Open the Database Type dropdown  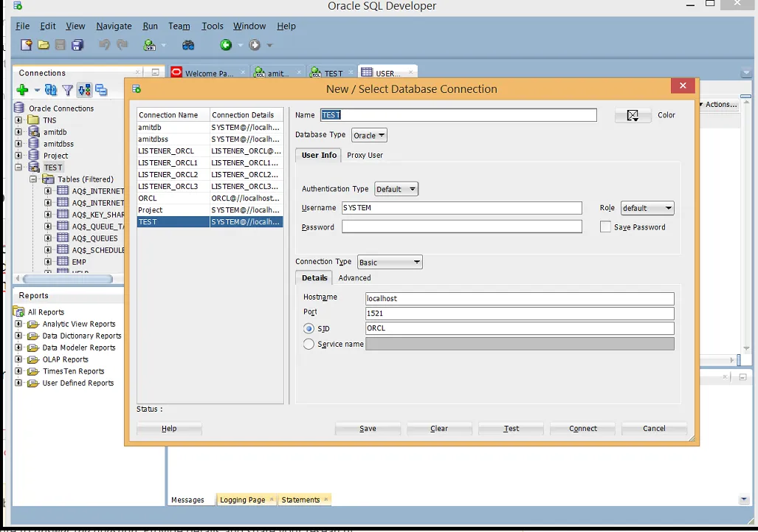point(369,136)
